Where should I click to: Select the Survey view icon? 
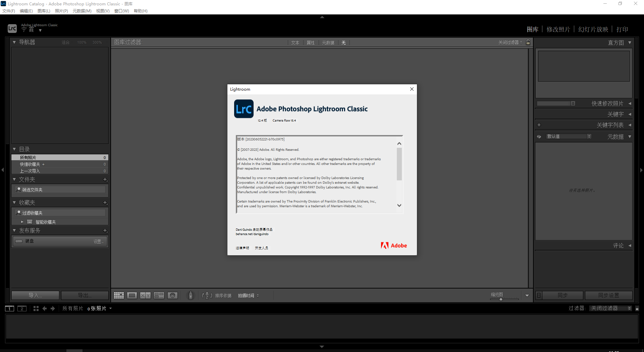[159, 295]
